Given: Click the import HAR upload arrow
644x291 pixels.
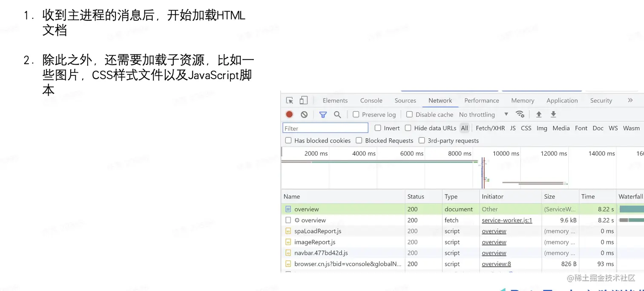Looking at the screenshot, I should click(539, 114).
